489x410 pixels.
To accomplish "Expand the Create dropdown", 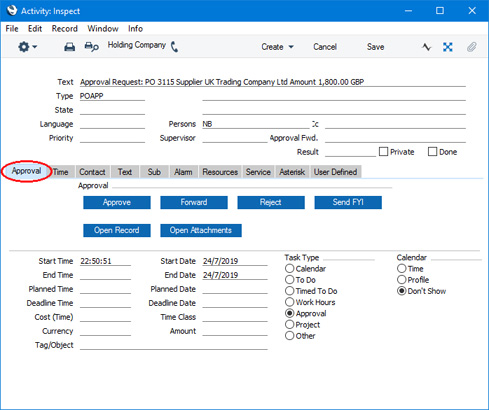I will coord(277,47).
